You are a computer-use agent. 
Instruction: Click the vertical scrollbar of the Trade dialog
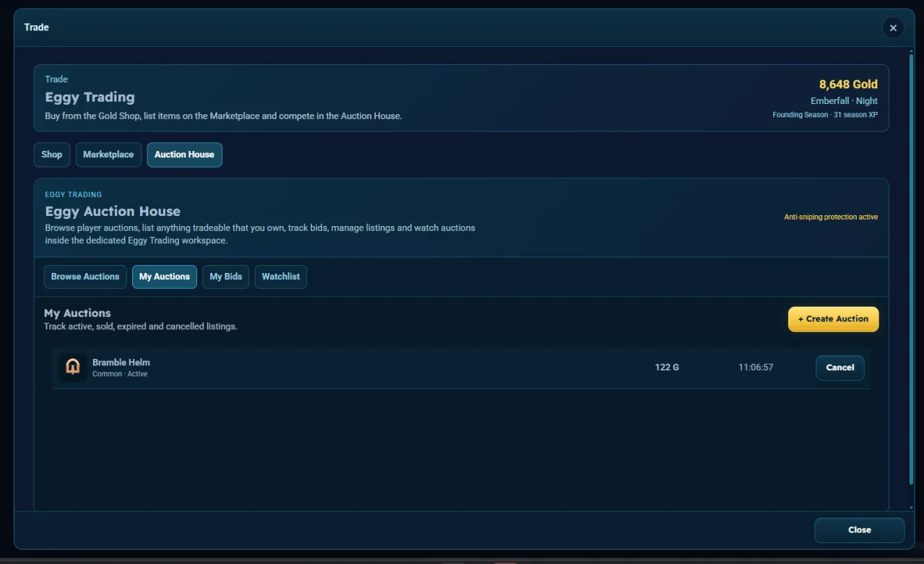coord(911,269)
